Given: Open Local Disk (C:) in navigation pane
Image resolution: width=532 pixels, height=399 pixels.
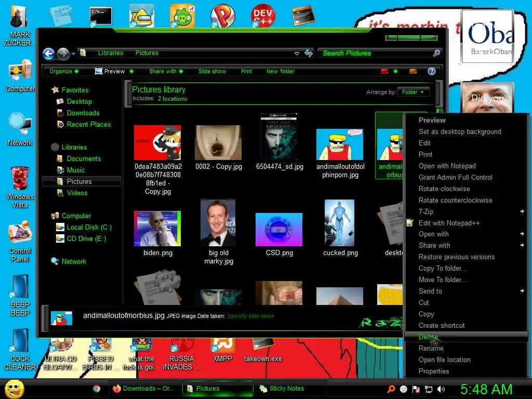Looking at the screenshot, I should tap(89, 228).
